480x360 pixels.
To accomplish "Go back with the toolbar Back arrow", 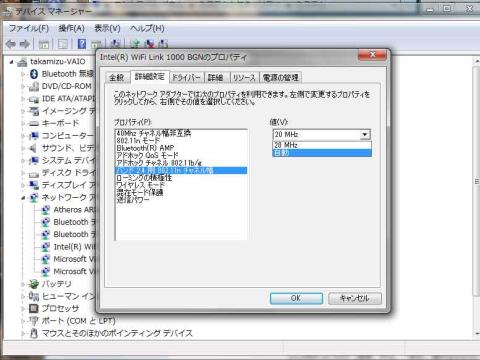I will point(11,44).
